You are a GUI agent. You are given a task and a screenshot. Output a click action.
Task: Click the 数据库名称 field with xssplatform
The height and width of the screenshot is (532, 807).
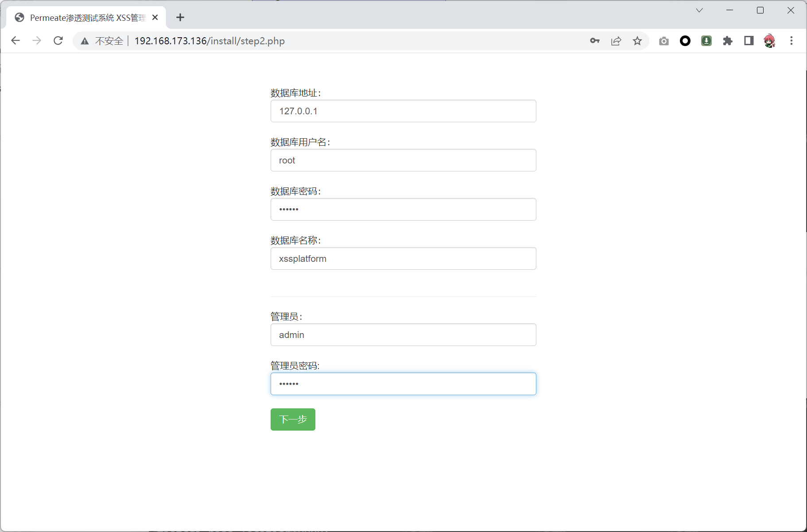[403, 259]
